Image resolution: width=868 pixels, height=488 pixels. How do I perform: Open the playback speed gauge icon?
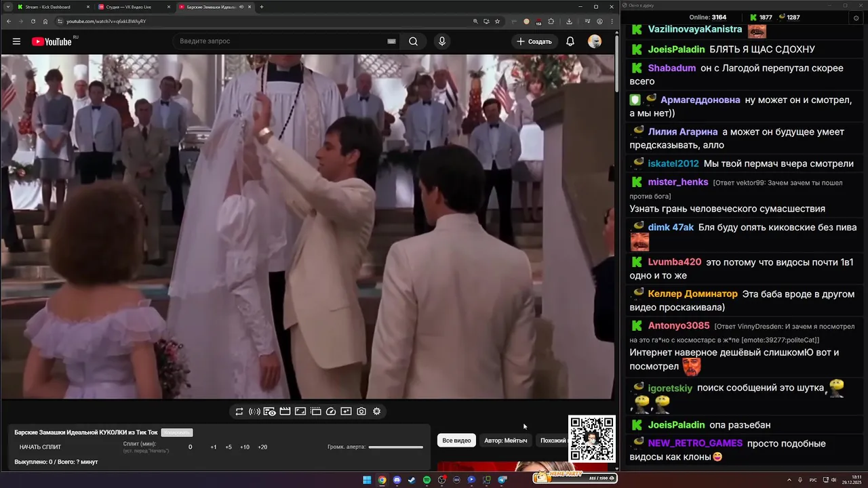click(331, 411)
